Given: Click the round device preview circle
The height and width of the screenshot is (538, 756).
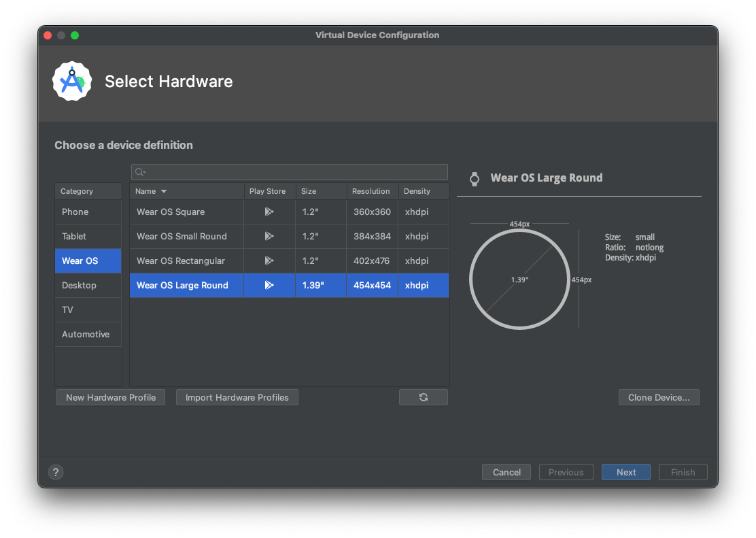Looking at the screenshot, I should point(519,280).
